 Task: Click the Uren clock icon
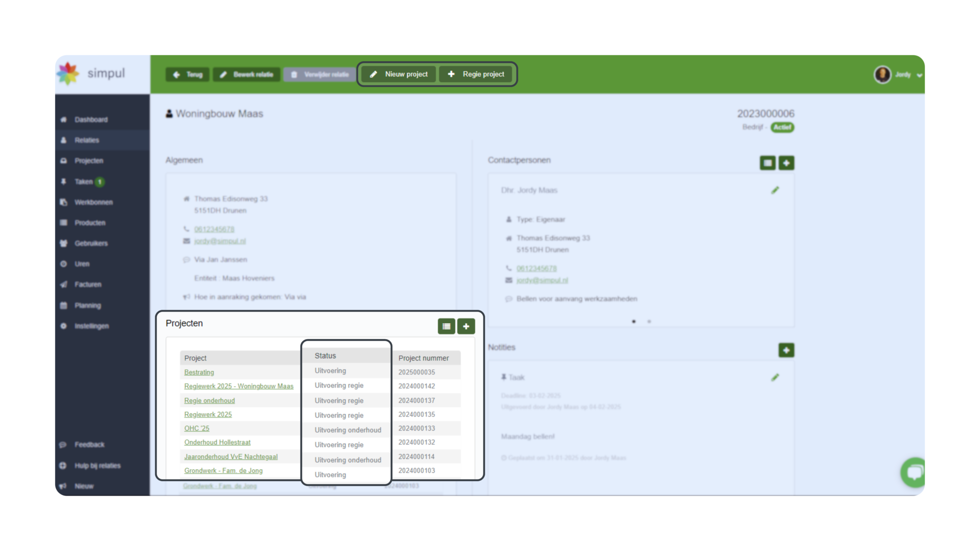[64, 264]
